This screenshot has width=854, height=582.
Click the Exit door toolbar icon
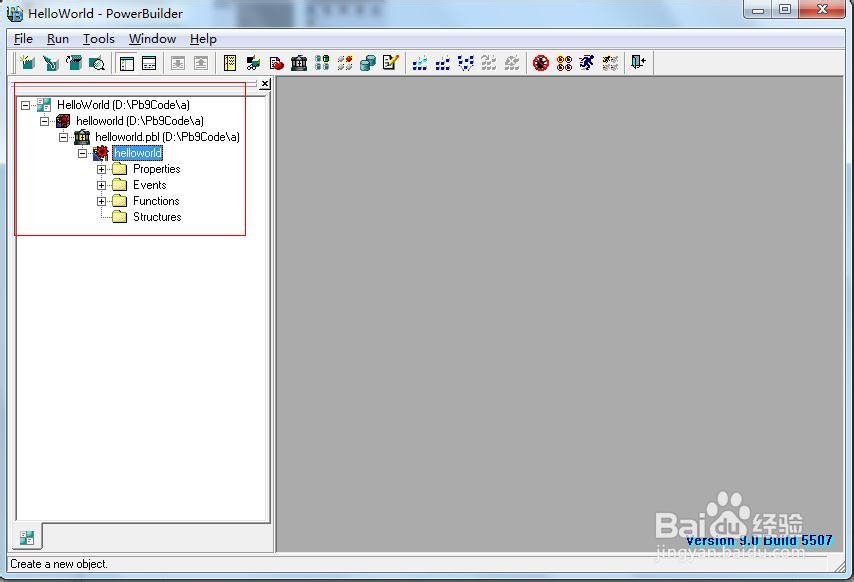[638, 63]
